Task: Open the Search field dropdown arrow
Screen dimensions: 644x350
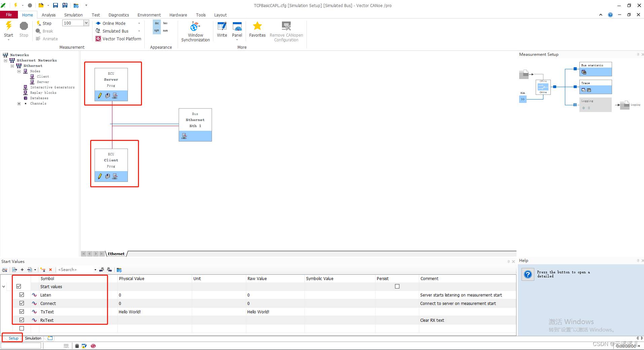Action: (x=95, y=270)
